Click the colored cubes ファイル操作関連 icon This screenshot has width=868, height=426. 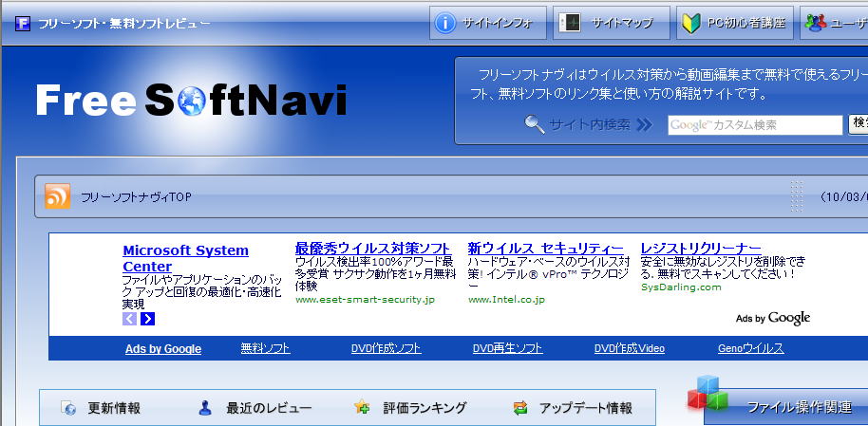(x=708, y=394)
